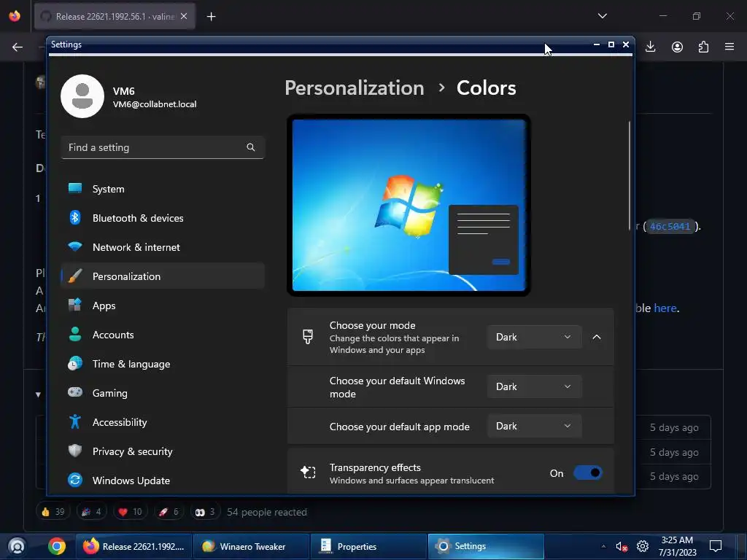Click the gear icon in the system tray
Screen dimensions: 747x560
pos(643,546)
